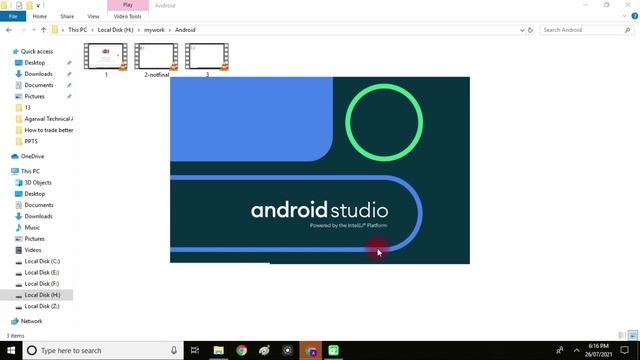Select OneDrive in navigation pane
640x360 pixels.
coord(32,156)
